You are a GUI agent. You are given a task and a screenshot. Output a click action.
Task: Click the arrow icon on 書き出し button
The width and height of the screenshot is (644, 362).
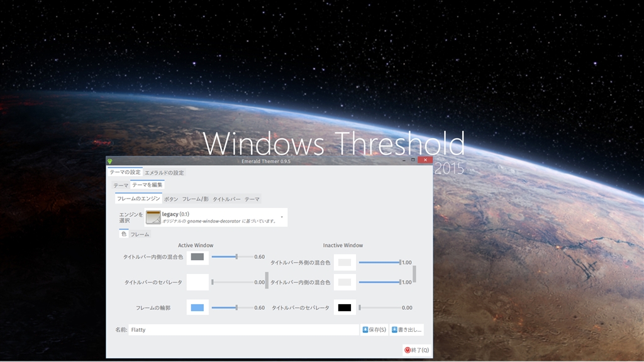(x=394, y=329)
